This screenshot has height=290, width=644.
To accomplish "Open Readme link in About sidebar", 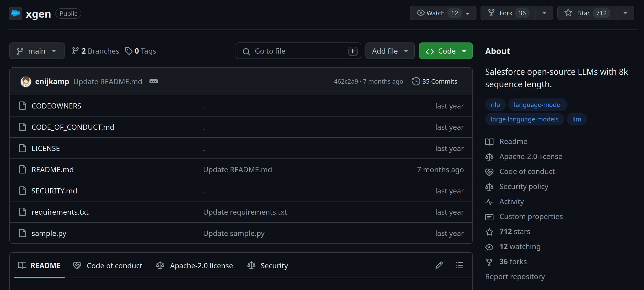I will [506, 142].
